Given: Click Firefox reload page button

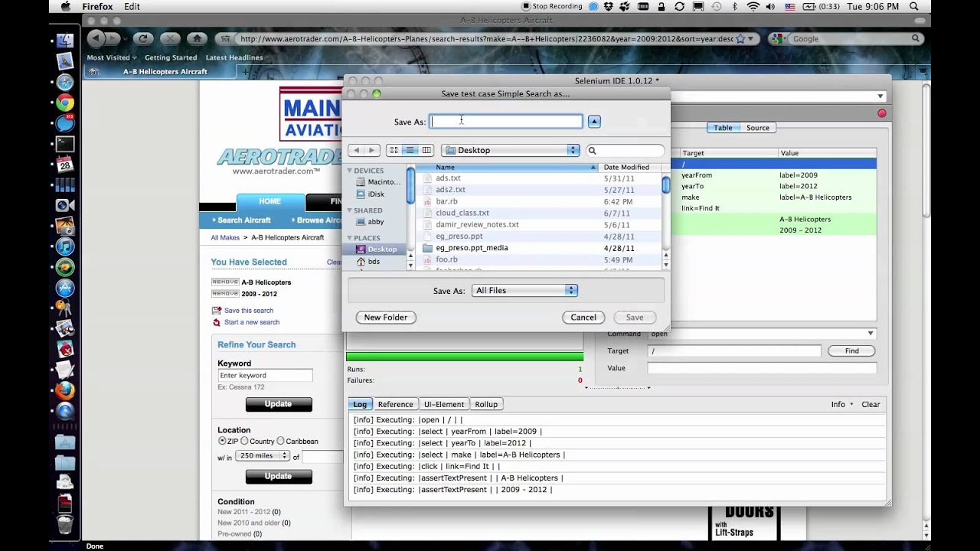Looking at the screenshot, I should tap(142, 38).
